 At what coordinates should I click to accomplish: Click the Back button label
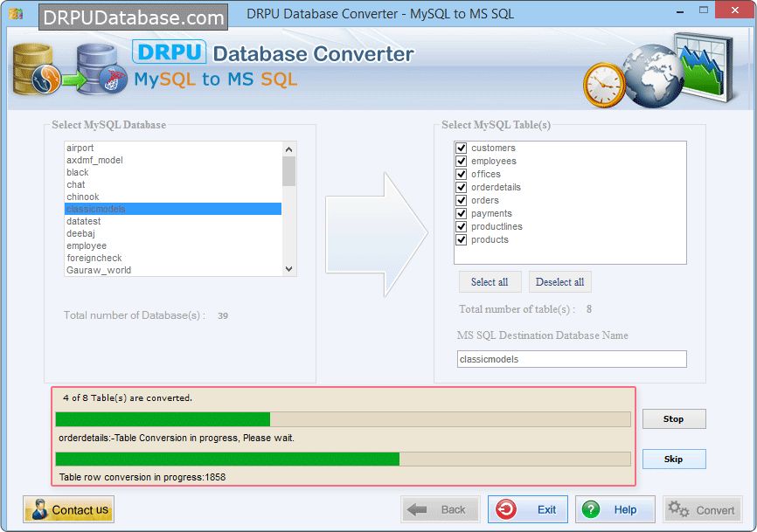point(453,509)
